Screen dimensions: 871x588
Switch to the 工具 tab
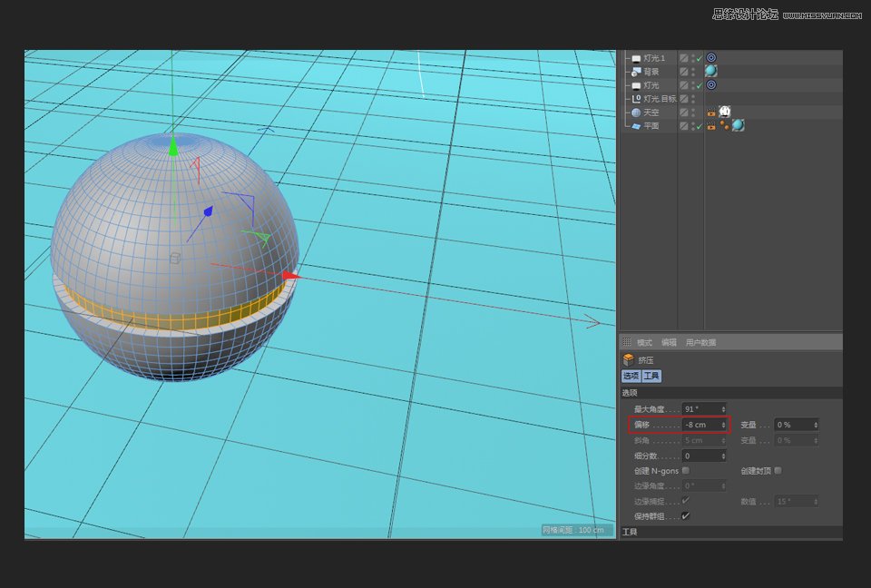(652, 376)
